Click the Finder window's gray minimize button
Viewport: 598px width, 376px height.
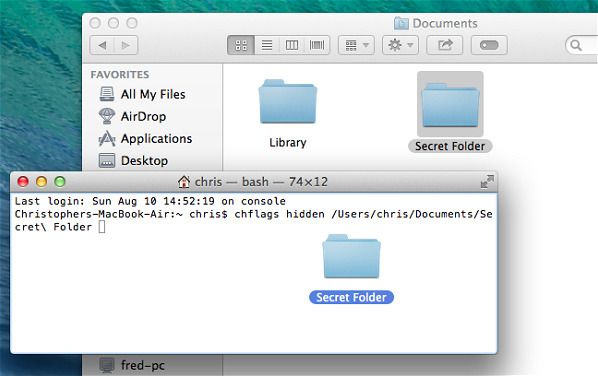(113, 23)
